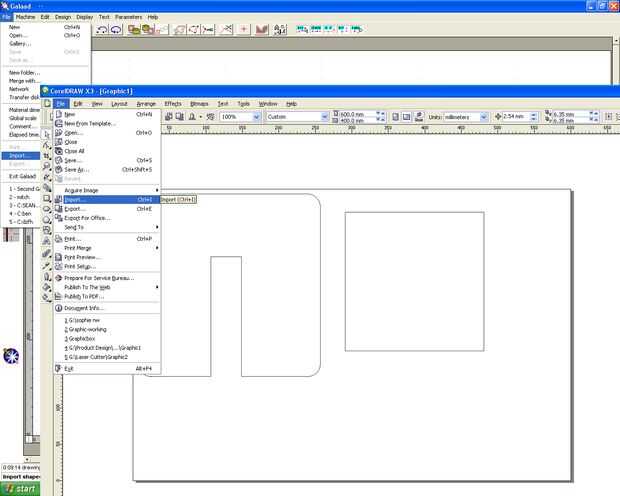The width and height of the screenshot is (620, 496).
Task: Click the page width field 600.0 mm
Action: tap(357, 114)
